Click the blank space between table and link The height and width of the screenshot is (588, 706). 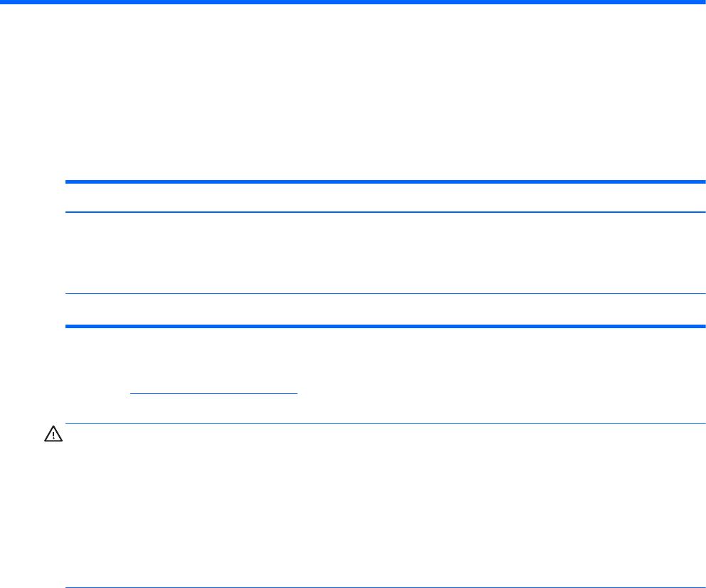click(x=381, y=356)
